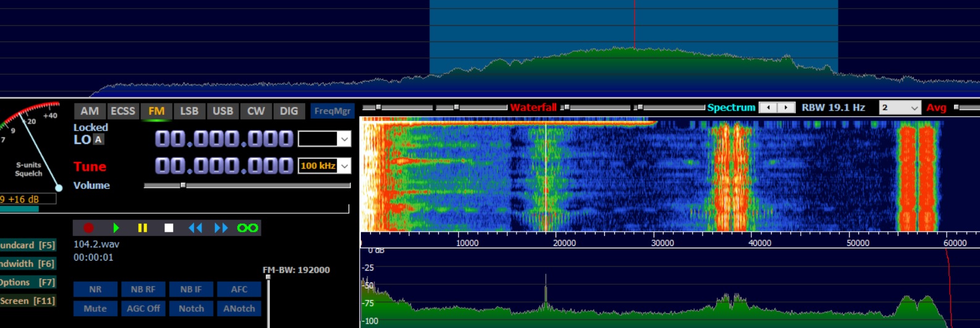The width and height of the screenshot is (980, 328).
Task: Click the +16 dB signal level readout
Action: coord(28,199)
